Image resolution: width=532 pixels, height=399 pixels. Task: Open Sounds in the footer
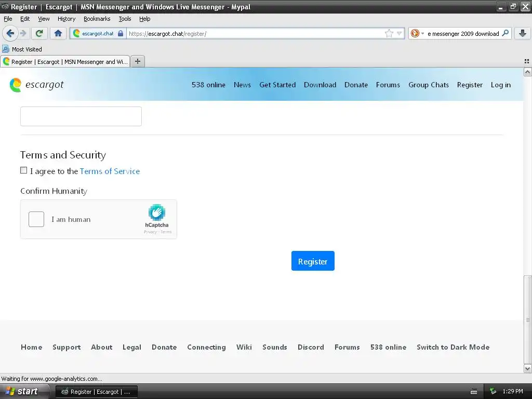tap(274, 347)
